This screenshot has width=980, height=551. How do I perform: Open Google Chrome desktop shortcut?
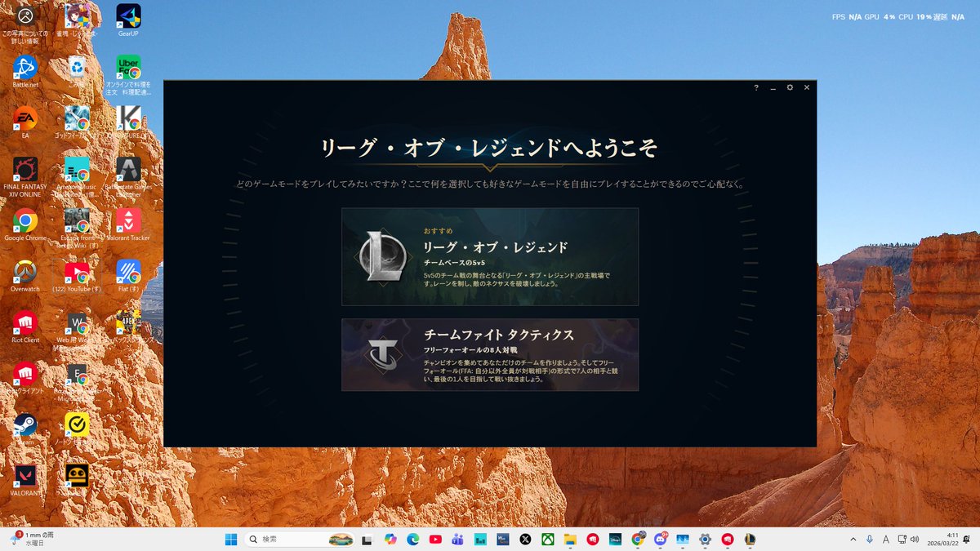(25, 225)
